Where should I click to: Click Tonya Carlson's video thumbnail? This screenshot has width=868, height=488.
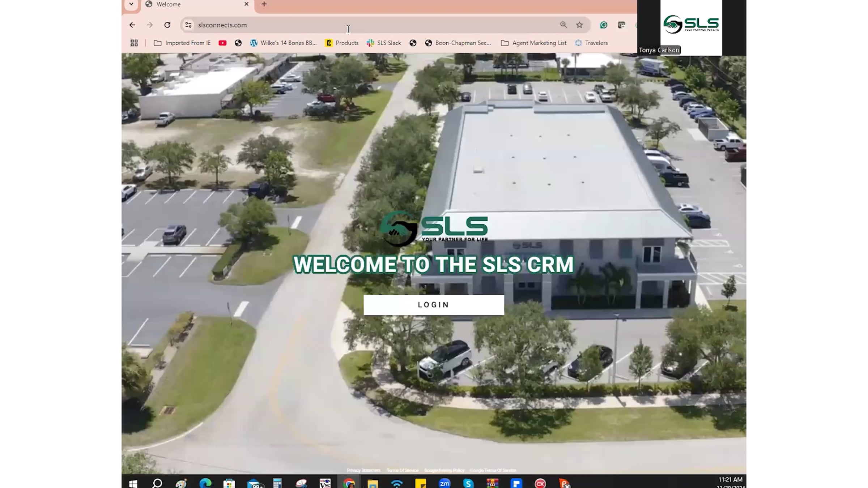pyautogui.click(x=691, y=27)
